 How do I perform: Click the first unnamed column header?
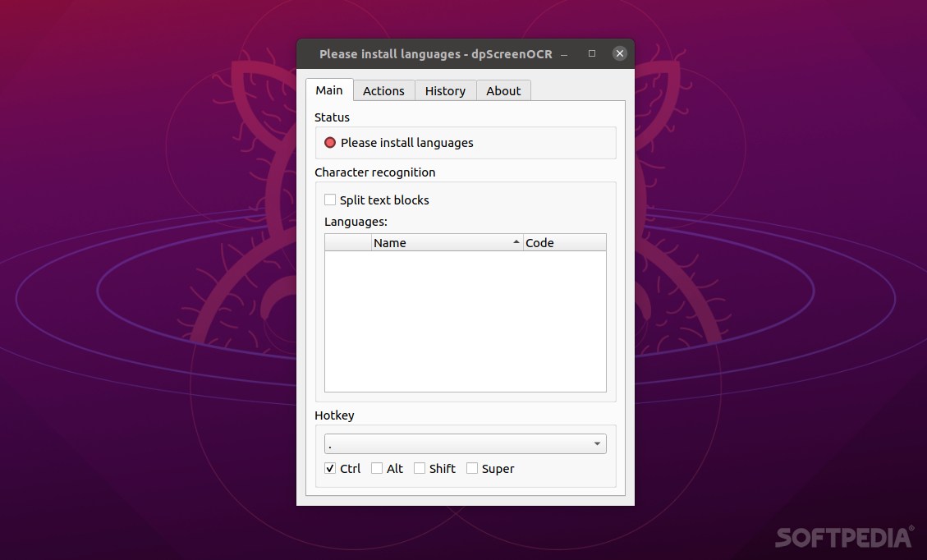coord(348,242)
